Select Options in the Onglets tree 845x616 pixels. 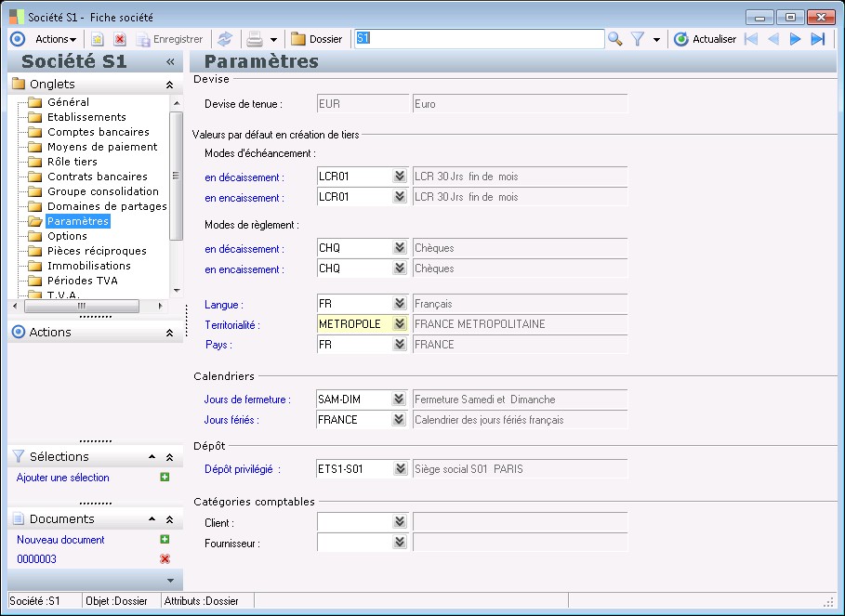[x=67, y=236]
